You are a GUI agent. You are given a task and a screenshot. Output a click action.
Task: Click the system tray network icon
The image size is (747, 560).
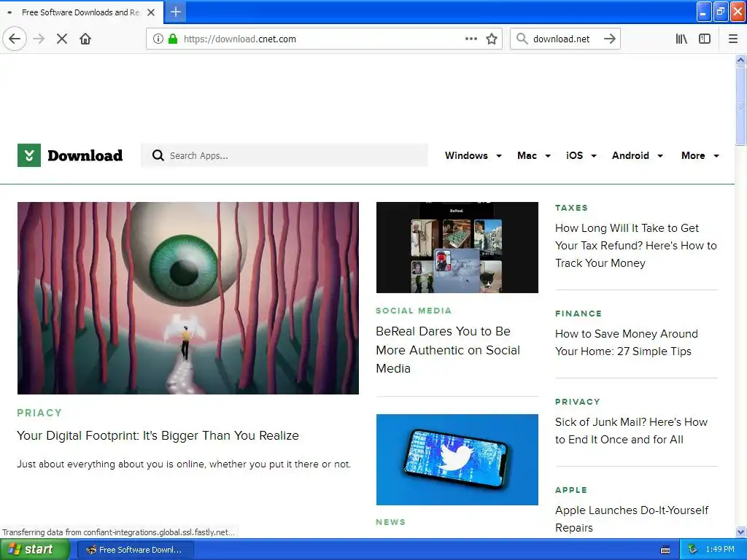(692, 549)
